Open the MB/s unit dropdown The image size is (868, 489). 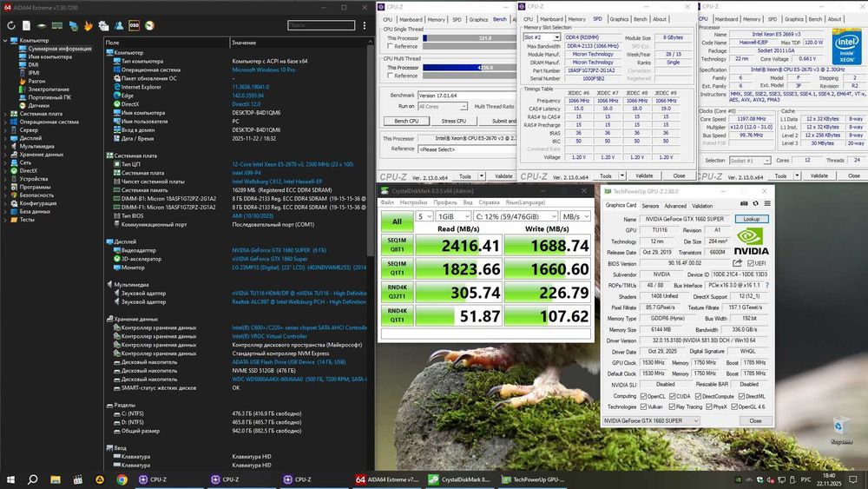tap(575, 216)
